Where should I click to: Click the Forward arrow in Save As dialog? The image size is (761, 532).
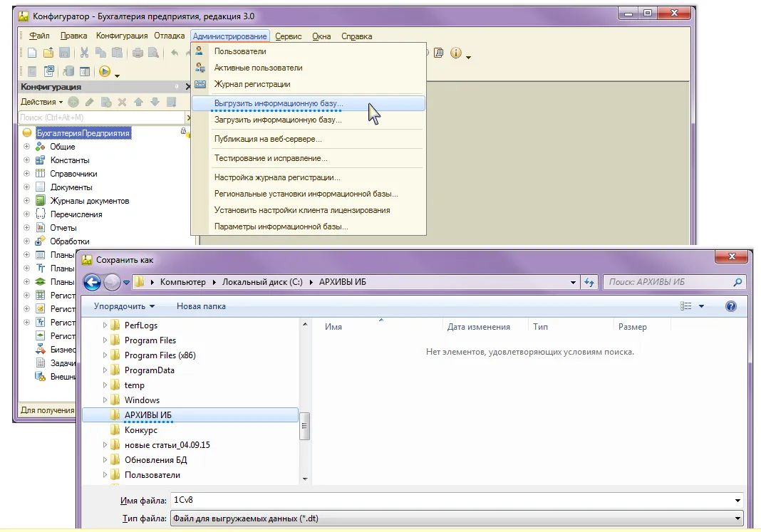pos(112,282)
